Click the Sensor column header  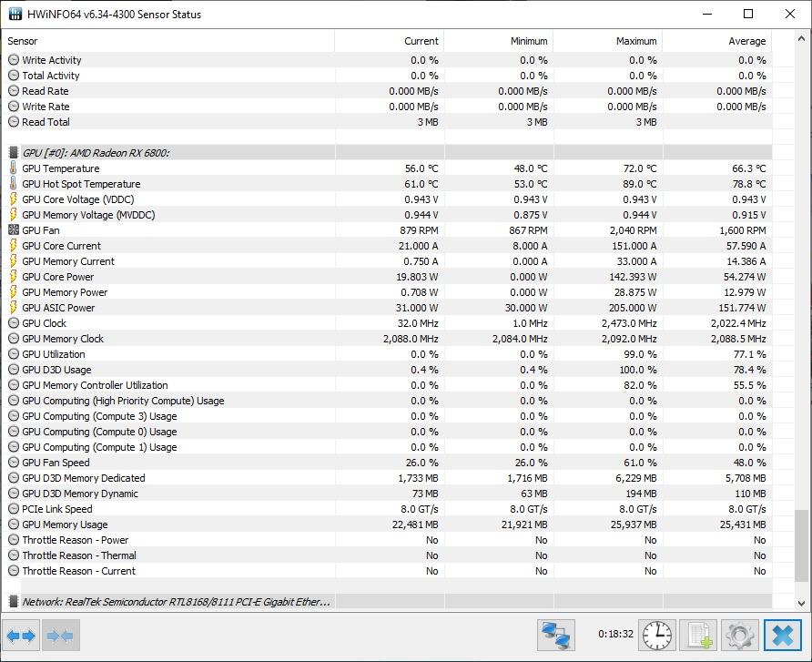click(168, 41)
